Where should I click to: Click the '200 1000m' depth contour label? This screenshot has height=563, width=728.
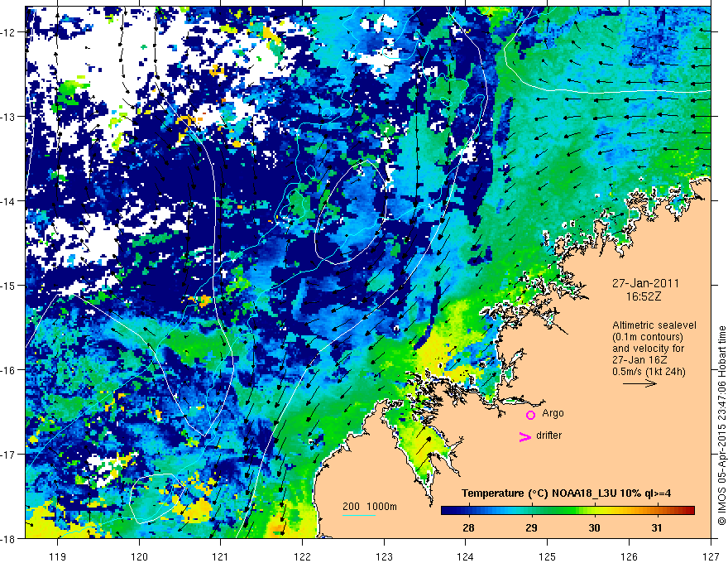pyautogui.click(x=370, y=507)
